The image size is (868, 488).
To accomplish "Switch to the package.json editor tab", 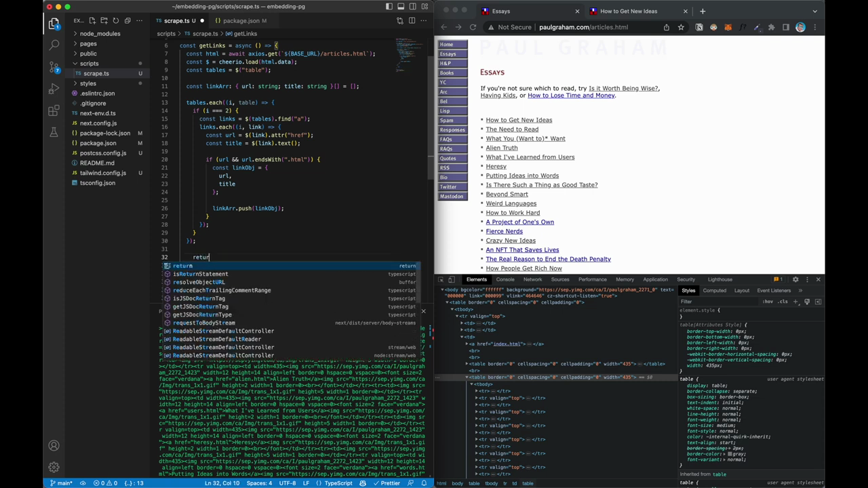I will pyautogui.click(x=241, y=21).
